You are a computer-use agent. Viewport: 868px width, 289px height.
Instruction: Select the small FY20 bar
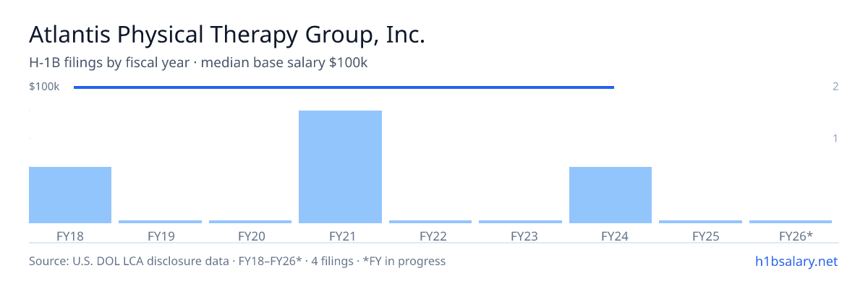coord(250,222)
